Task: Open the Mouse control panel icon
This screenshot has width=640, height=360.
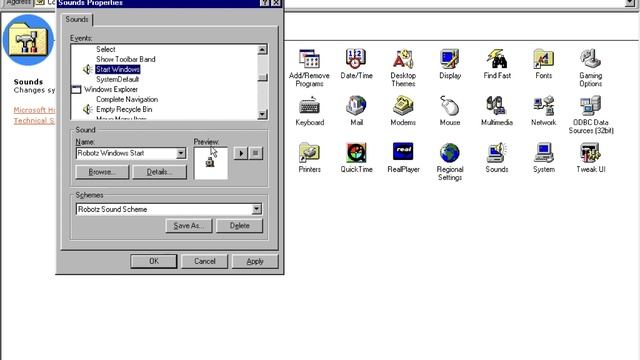Action: [x=450, y=106]
